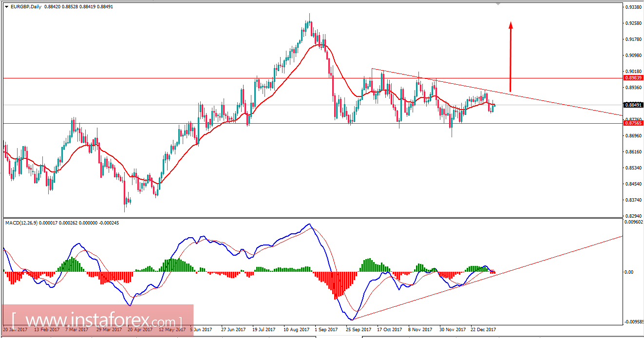Select the 0.93380 topmost price scale label
Viewport: 644px width, 338px height.
coord(632,8)
